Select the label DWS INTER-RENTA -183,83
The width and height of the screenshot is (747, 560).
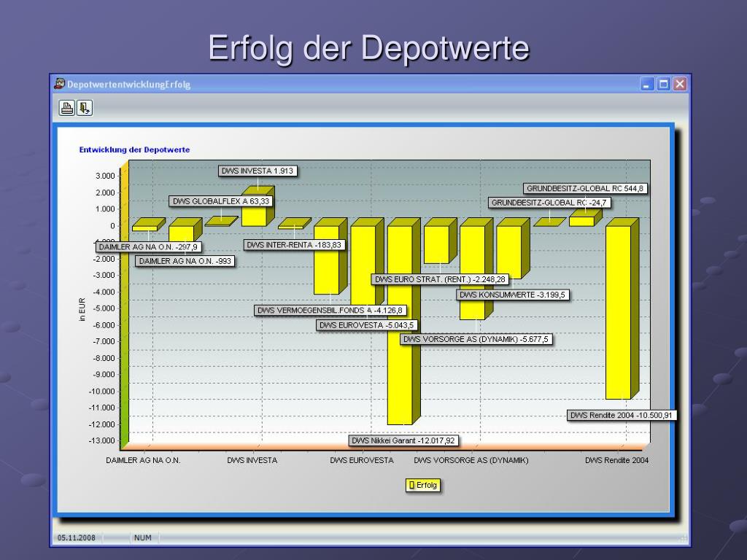[294, 245]
